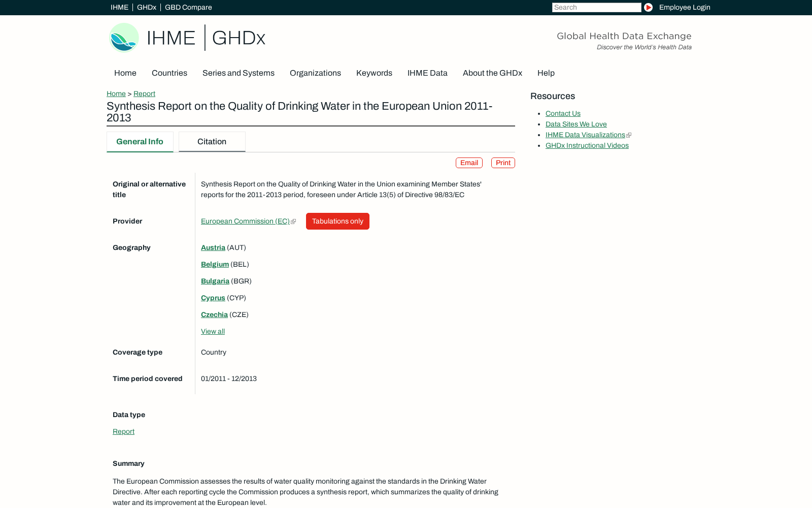The width and height of the screenshot is (812, 508).
Task: Open Contact Us resource link
Action: pyautogui.click(x=563, y=113)
